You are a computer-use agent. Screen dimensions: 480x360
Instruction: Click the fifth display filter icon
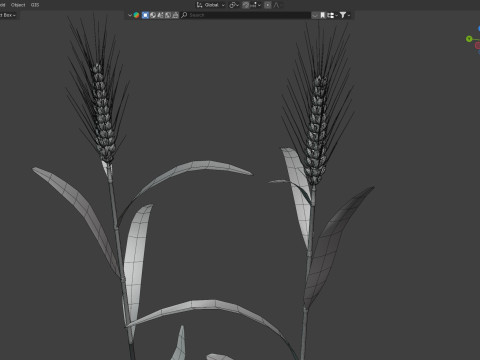[x=175, y=15]
